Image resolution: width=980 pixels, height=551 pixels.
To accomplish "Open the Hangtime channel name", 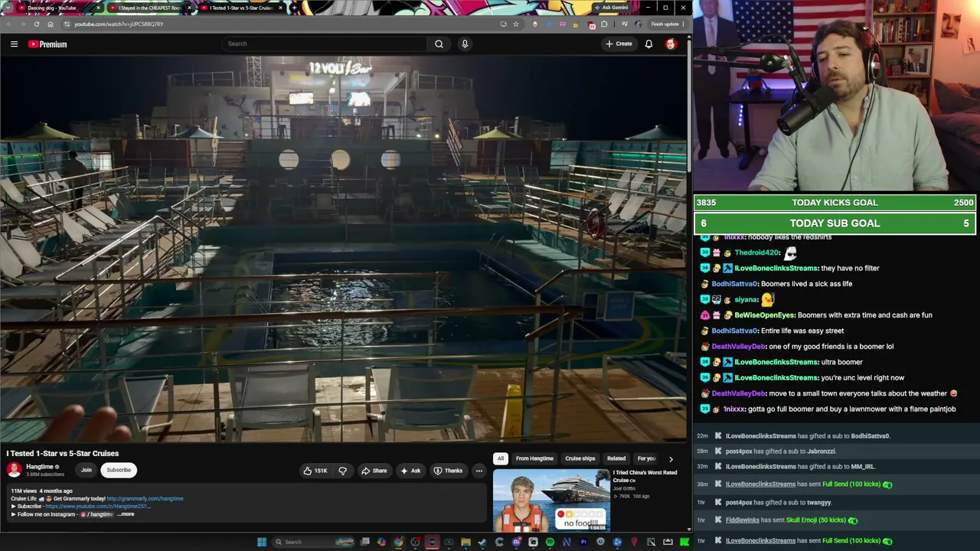I will [x=40, y=467].
